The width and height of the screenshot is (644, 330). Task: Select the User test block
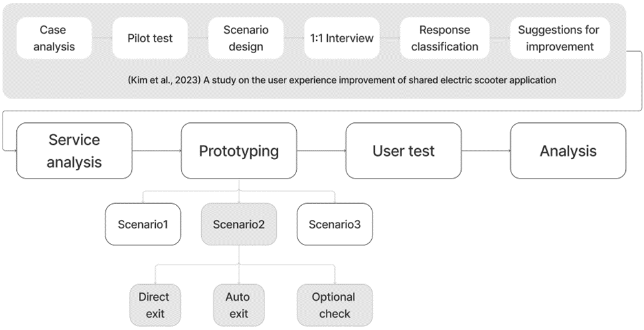[x=403, y=151]
